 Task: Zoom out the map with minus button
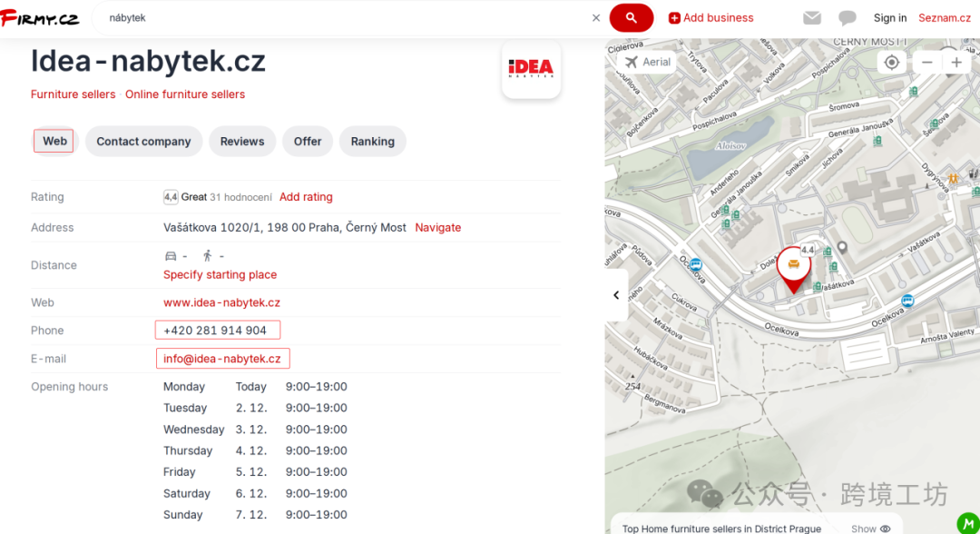point(927,62)
